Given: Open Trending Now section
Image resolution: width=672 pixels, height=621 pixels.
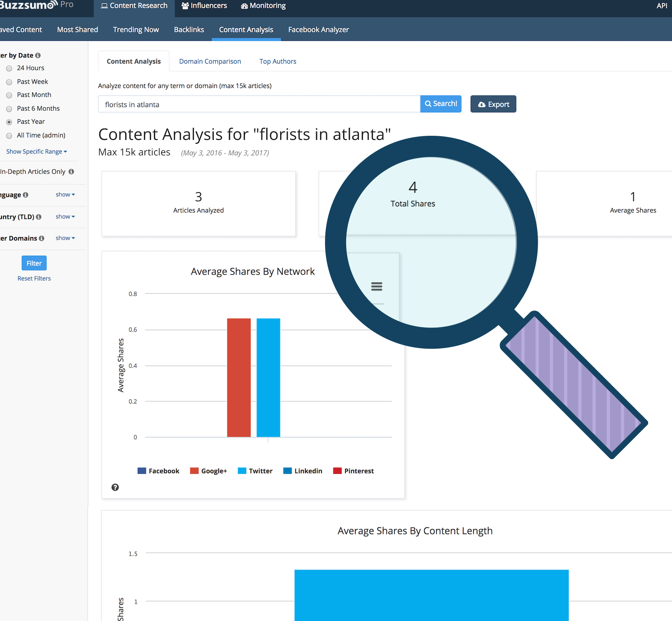Looking at the screenshot, I should click(136, 29).
